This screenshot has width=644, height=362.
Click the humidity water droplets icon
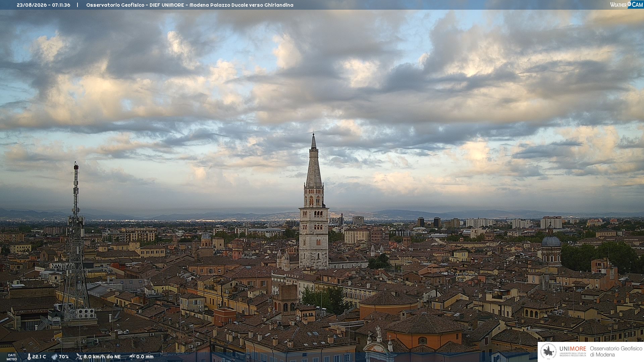pyautogui.click(x=55, y=357)
